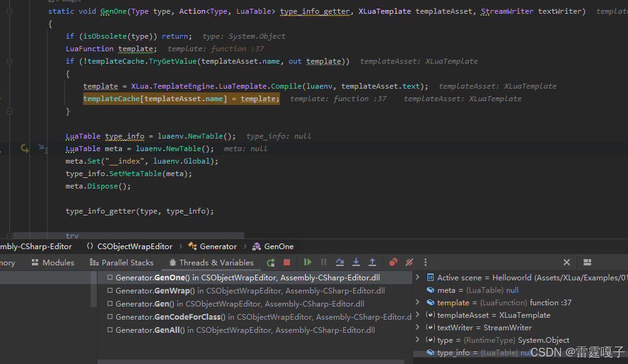Click the GenOne stack frame icon
The width and height of the screenshot is (628, 364).
click(110, 277)
